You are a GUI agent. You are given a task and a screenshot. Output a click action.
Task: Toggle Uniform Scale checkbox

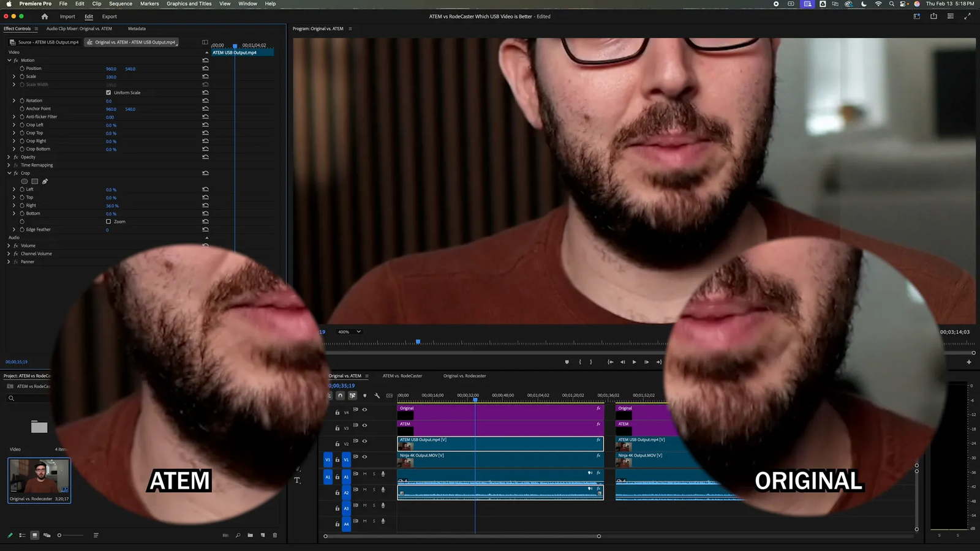click(x=108, y=92)
